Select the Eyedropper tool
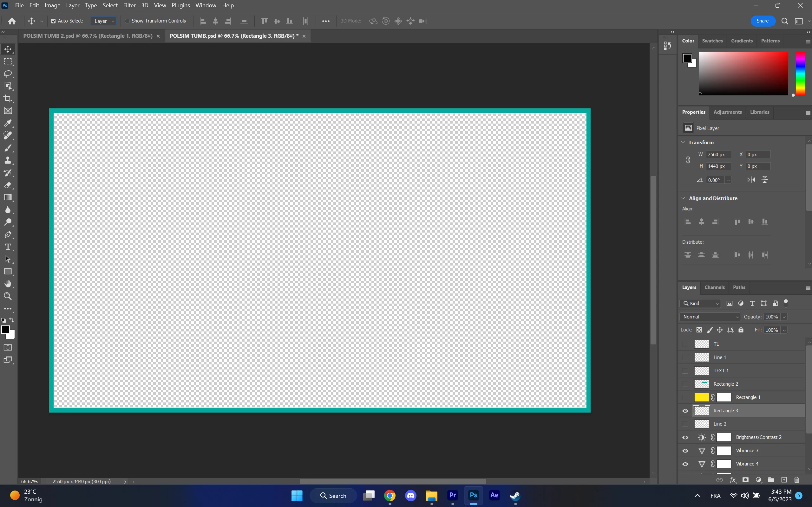Viewport: 812px width, 507px height. [8, 123]
